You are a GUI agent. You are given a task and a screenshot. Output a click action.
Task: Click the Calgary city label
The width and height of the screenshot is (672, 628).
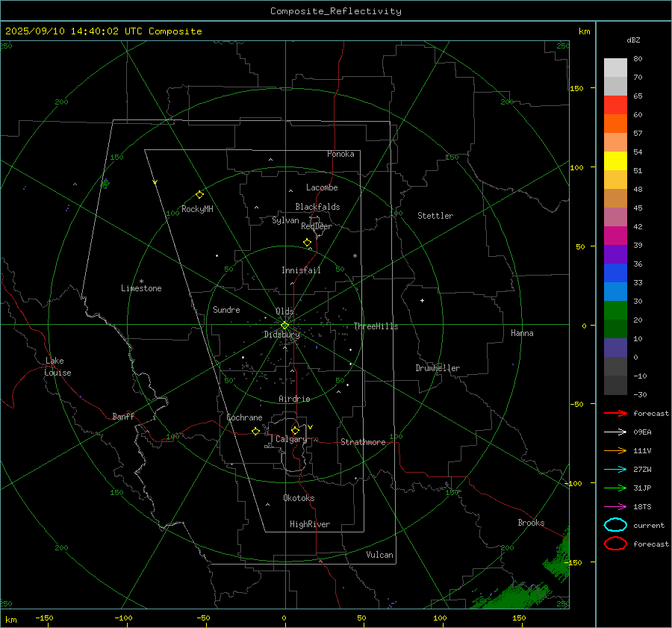pyautogui.click(x=291, y=439)
